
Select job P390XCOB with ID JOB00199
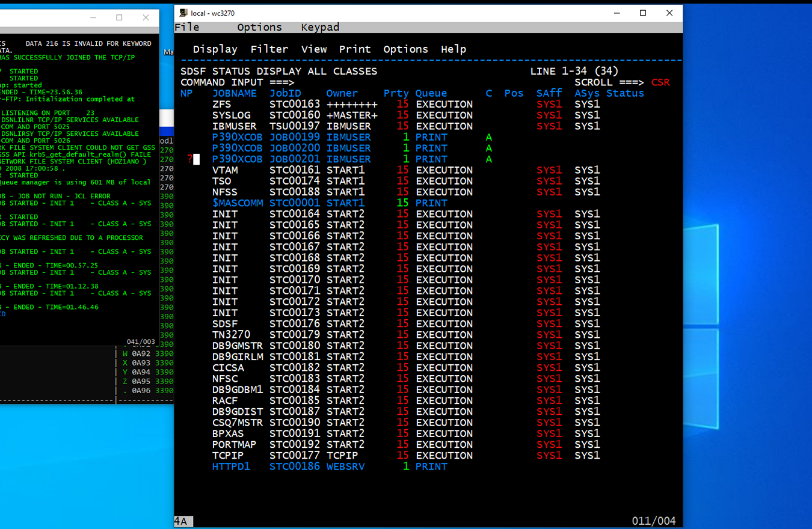[x=237, y=137]
